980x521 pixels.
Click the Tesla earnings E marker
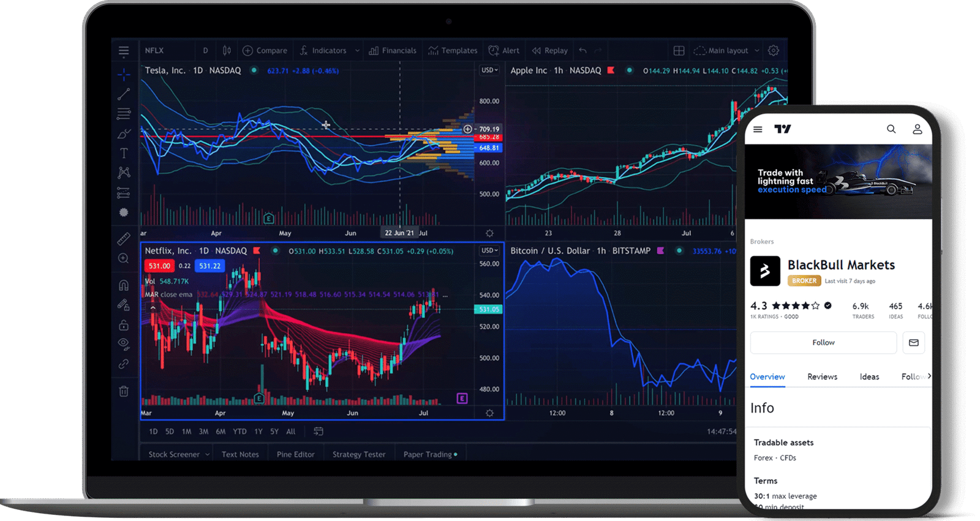point(268,219)
